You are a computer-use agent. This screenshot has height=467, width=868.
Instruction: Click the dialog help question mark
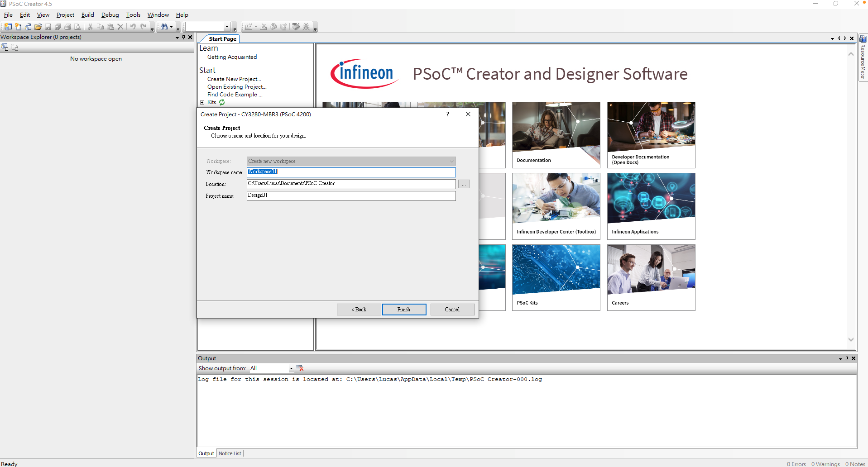448,114
